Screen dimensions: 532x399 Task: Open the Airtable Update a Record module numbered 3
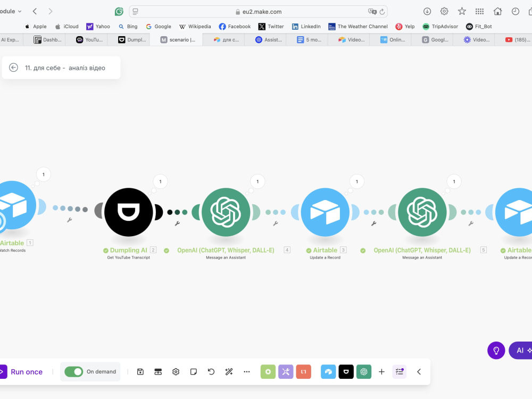click(x=325, y=212)
